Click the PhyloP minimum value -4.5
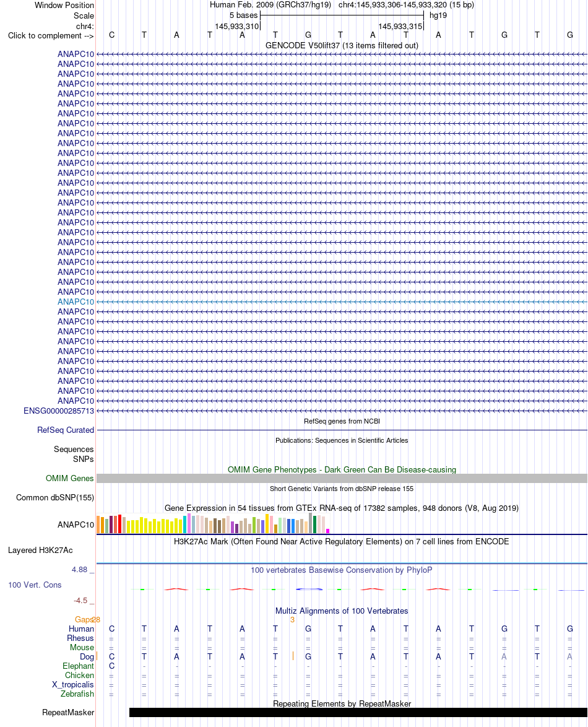The image size is (588, 727). click(x=80, y=601)
